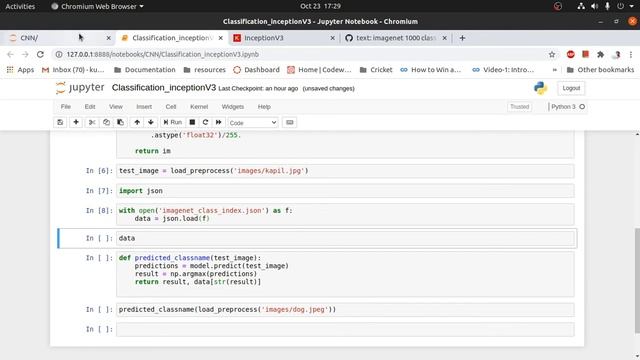Open the Help menu in Jupyter
Viewport: 640px width, 360px height.
click(264, 107)
